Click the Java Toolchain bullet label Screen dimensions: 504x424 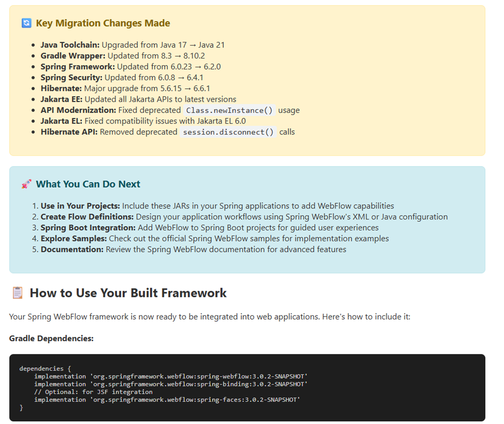[x=71, y=45]
